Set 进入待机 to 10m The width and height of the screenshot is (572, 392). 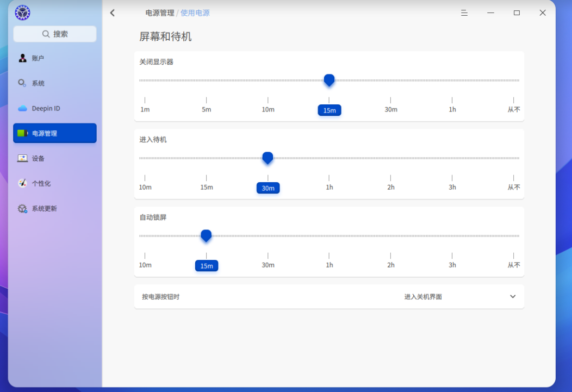point(145,187)
